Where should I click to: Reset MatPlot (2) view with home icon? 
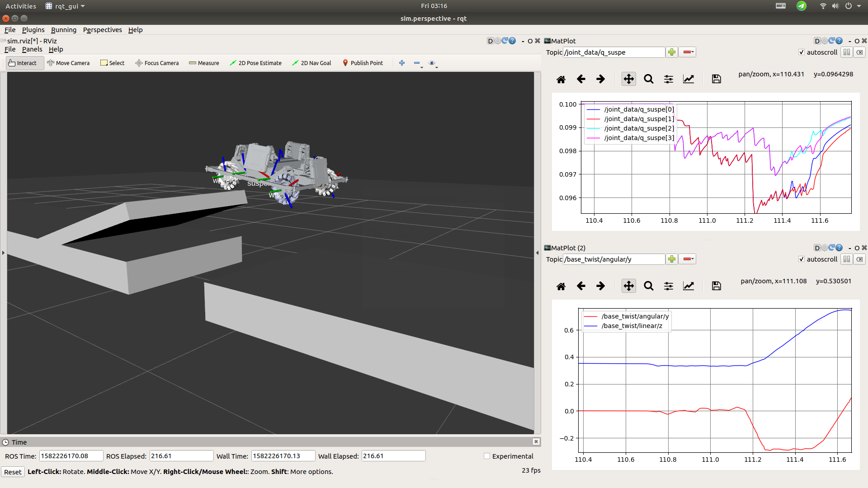click(561, 286)
